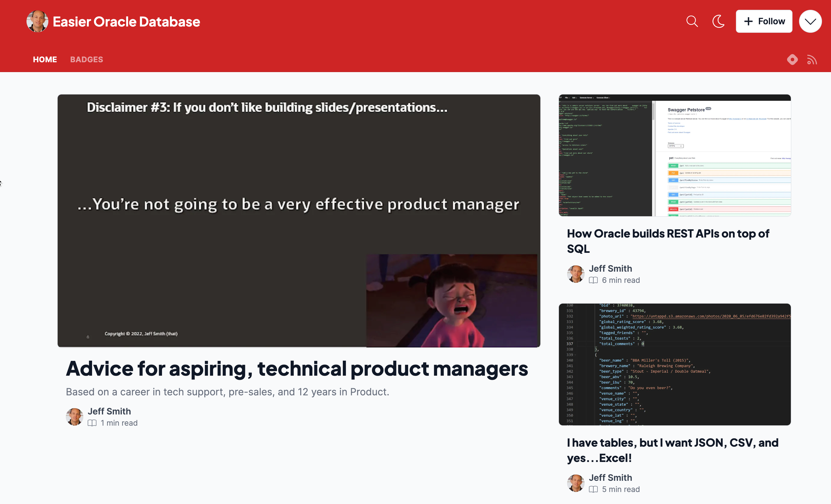Open the RSS feed icon
Screen dimensions: 831x504
coord(812,60)
